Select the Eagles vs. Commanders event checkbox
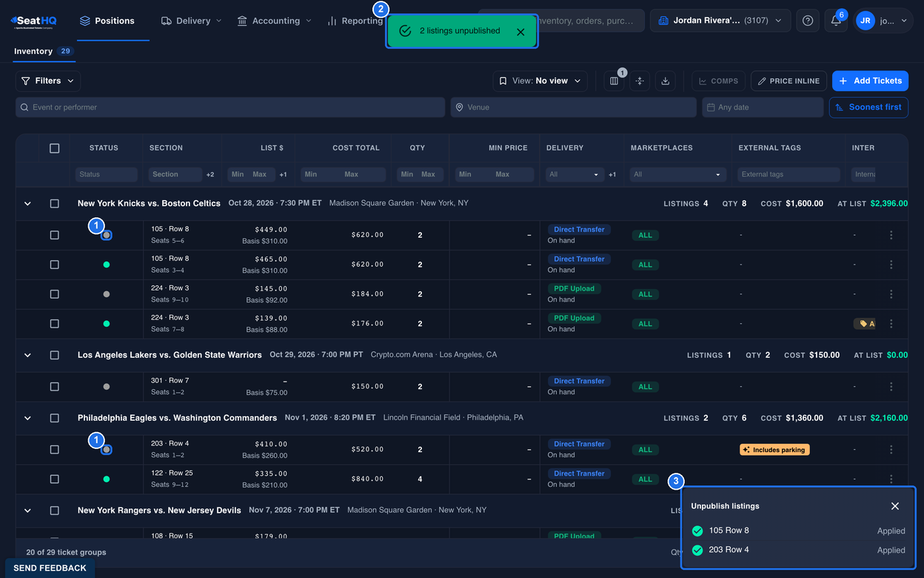The image size is (924, 578). [54, 418]
